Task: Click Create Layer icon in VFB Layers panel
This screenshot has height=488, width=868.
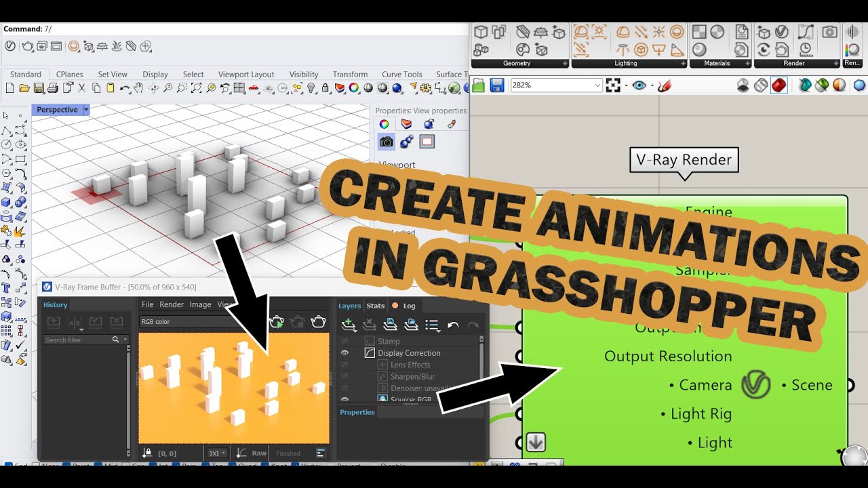Action: 349,325
